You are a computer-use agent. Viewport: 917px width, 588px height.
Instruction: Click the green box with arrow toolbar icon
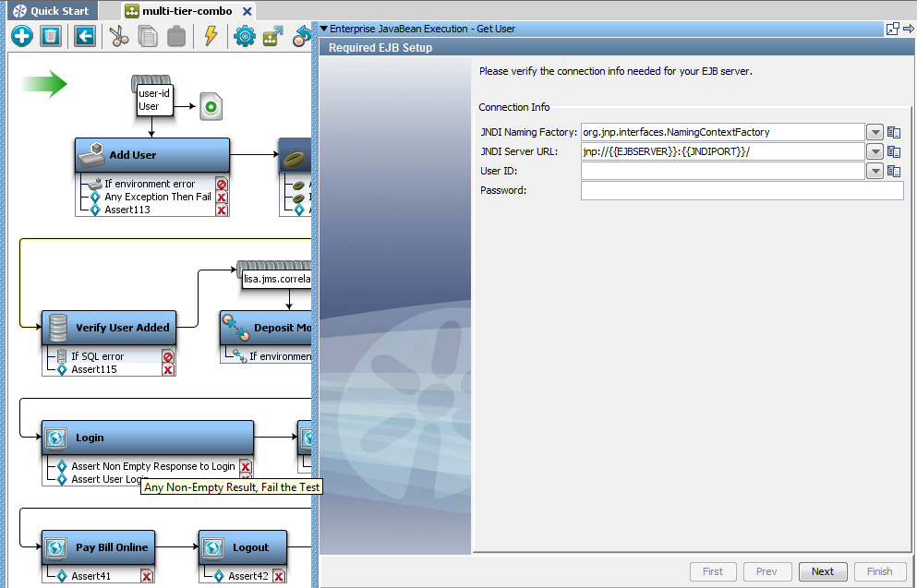tap(273, 36)
